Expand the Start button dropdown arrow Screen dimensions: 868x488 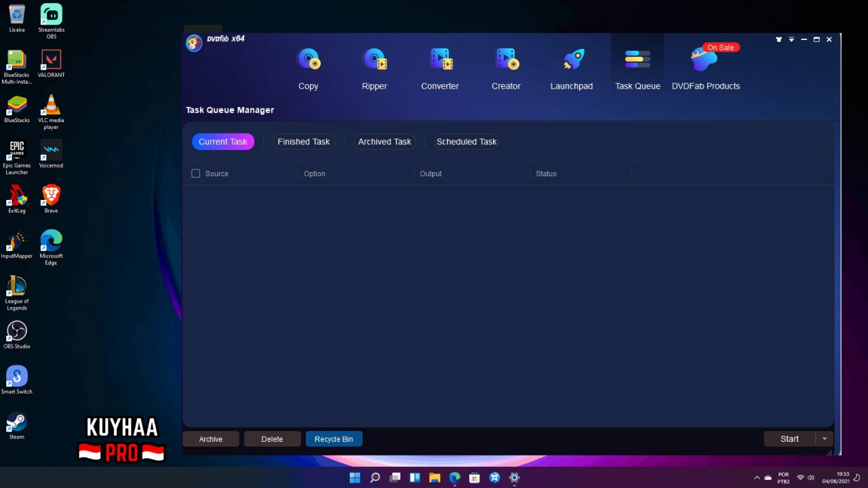coord(825,439)
